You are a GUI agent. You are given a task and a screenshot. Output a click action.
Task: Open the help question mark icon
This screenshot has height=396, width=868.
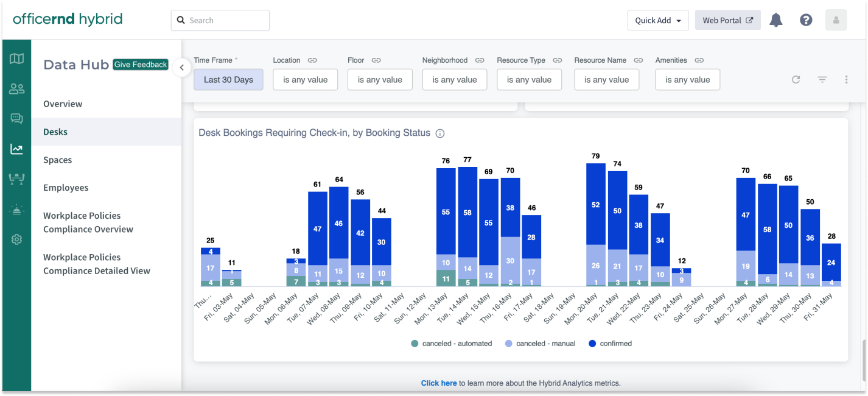[x=806, y=20]
